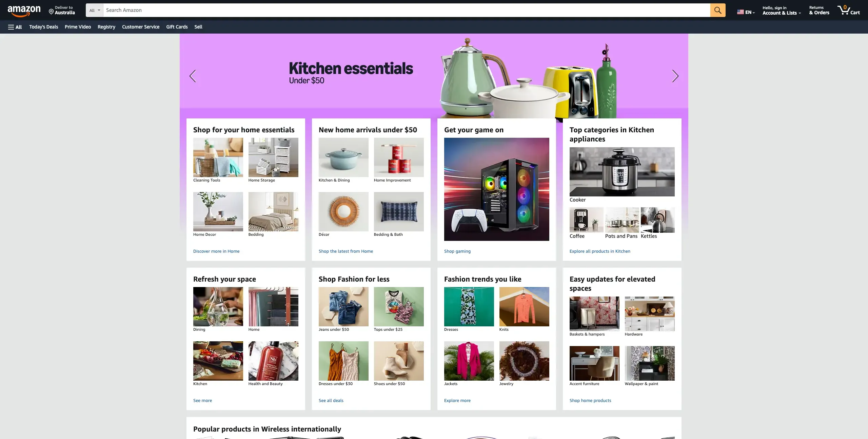The height and width of the screenshot is (439, 868).
Task: Open Prime Video from the menu bar
Action: click(77, 27)
